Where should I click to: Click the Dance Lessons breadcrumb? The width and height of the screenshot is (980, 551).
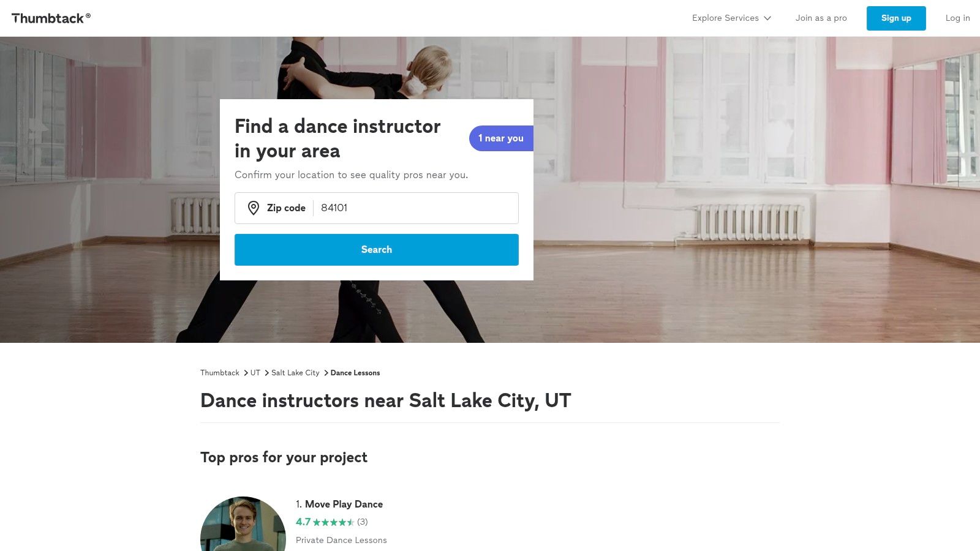pos(355,373)
